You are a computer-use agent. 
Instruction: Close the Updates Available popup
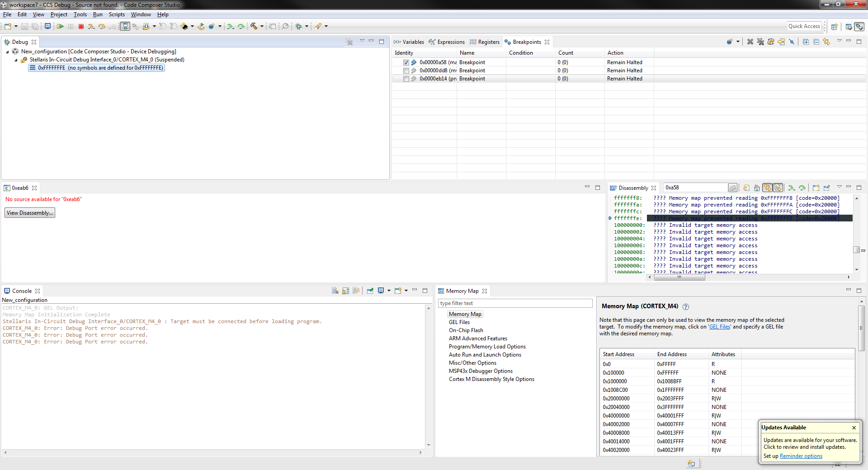854,428
